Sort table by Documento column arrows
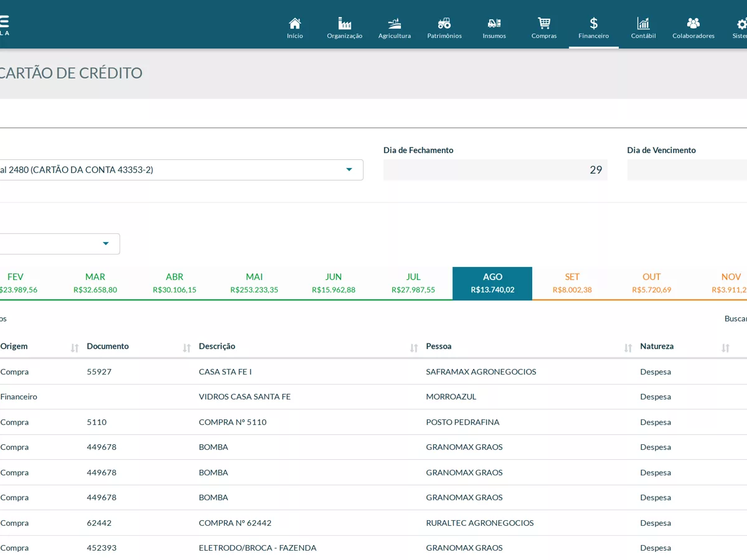This screenshot has height=560, width=747. 187,348
